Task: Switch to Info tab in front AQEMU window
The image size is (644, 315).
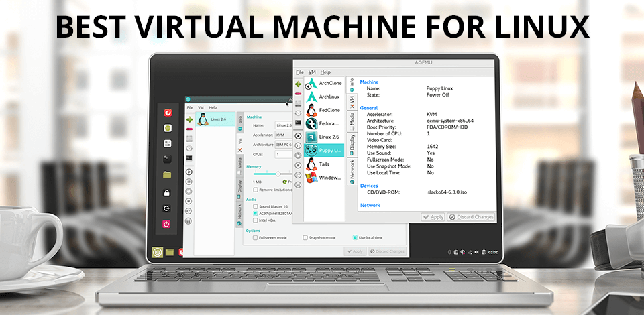Action: tap(352, 85)
